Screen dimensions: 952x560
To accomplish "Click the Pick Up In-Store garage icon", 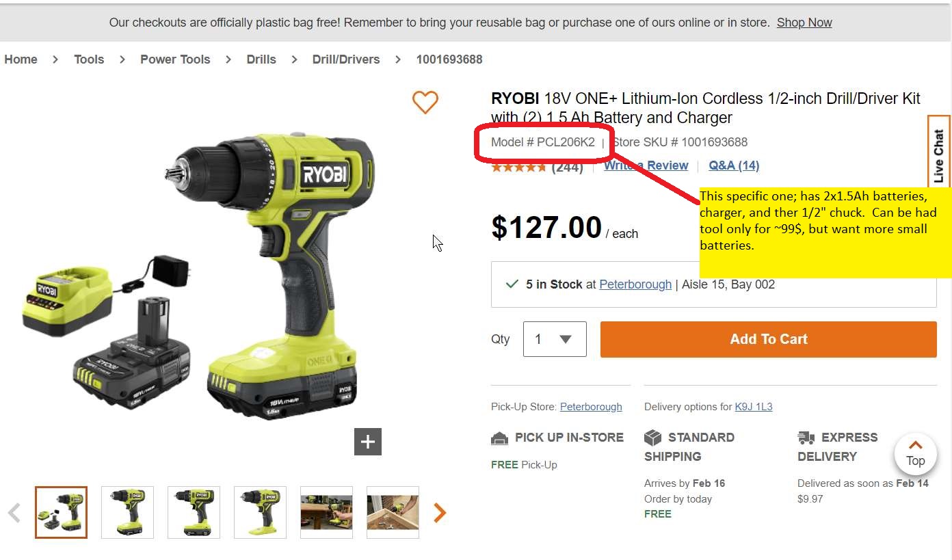I will tap(500, 438).
